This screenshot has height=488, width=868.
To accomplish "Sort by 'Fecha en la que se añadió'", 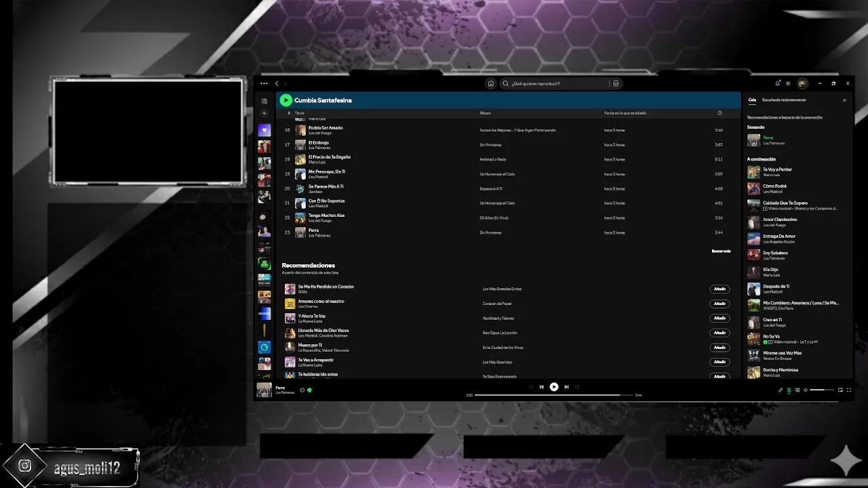I will point(627,113).
